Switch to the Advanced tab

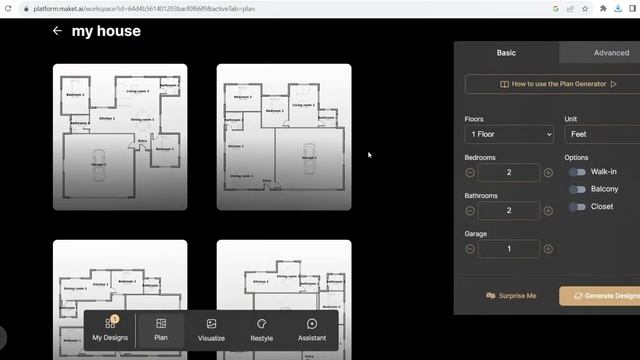(600, 53)
